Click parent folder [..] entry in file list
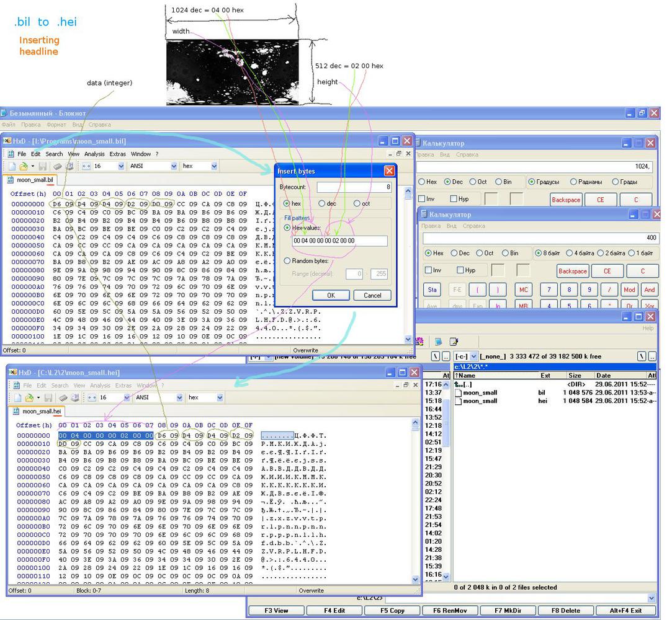672x620 pixels. point(464,384)
